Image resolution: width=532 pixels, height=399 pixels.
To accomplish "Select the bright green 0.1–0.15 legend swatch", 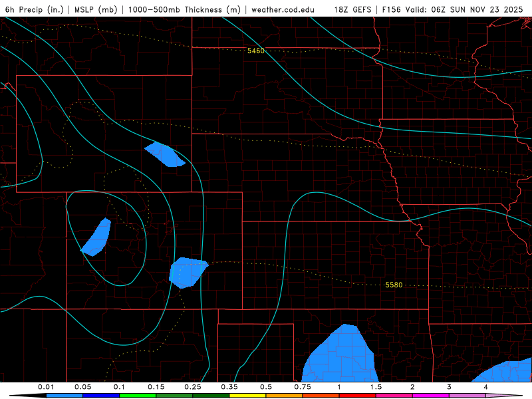I will (138, 396).
